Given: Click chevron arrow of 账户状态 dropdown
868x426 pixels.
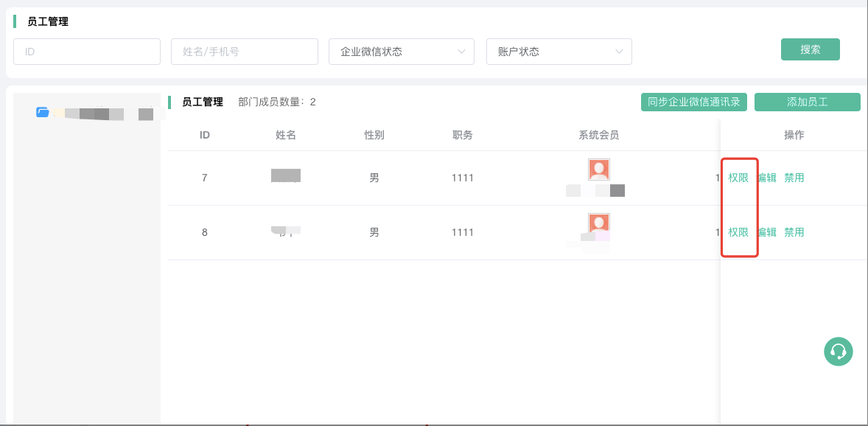Looking at the screenshot, I should pos(619,52).
